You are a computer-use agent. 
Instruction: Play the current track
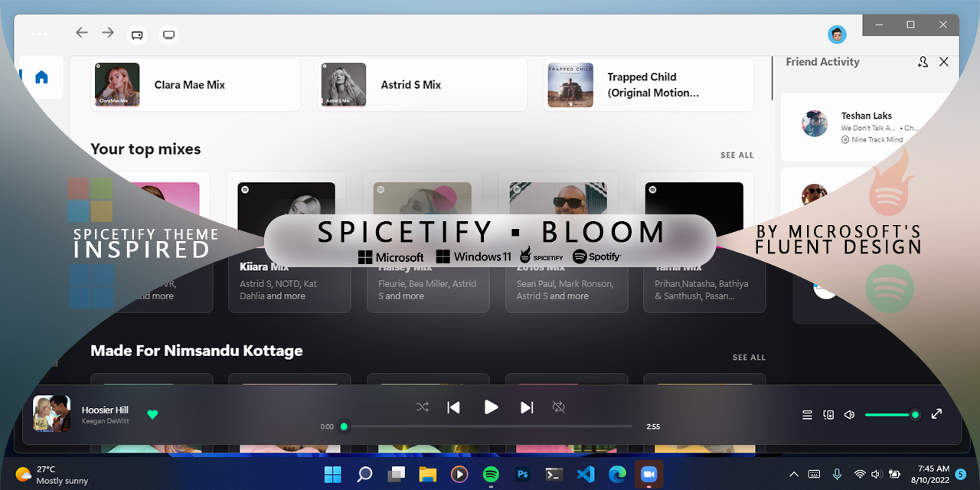tap(491, 407)
